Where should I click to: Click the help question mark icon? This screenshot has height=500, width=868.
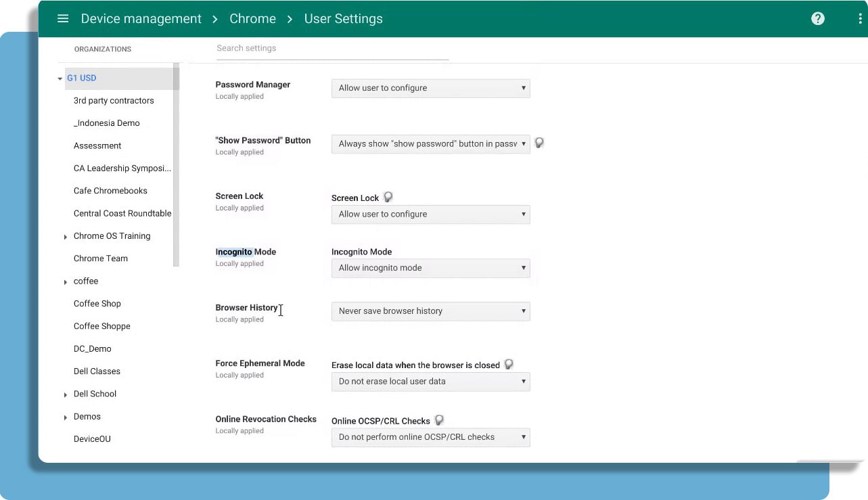coord(818,19)
